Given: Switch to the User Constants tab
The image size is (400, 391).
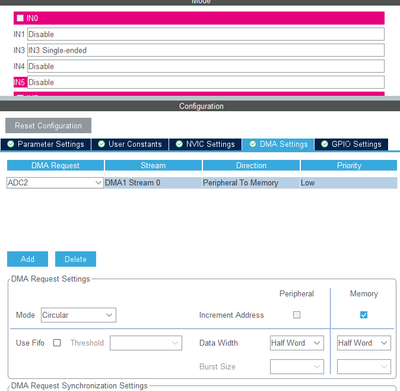Looking at the screenshot, I should (x=130, y=144).
